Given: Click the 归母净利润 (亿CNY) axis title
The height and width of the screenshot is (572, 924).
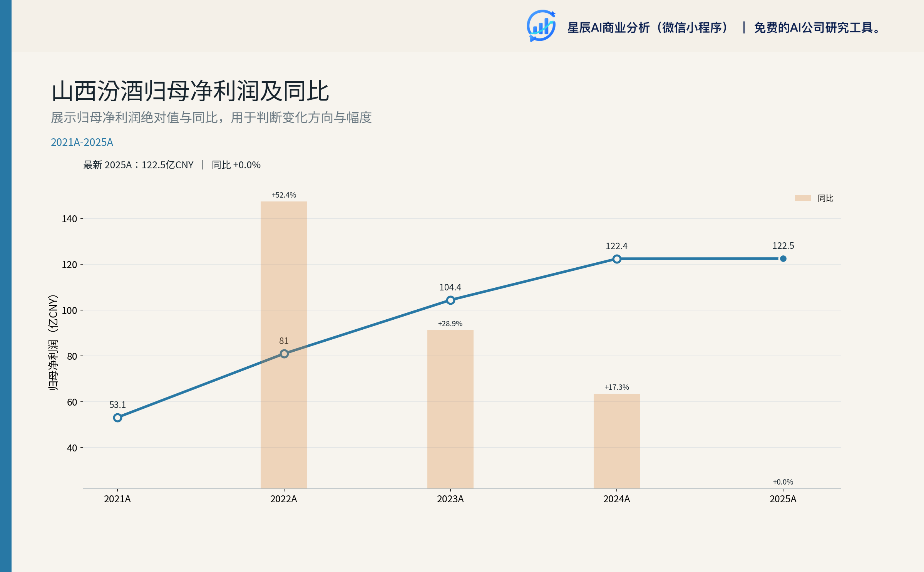Looking at the screenshot, I should (x=53, y=342).
